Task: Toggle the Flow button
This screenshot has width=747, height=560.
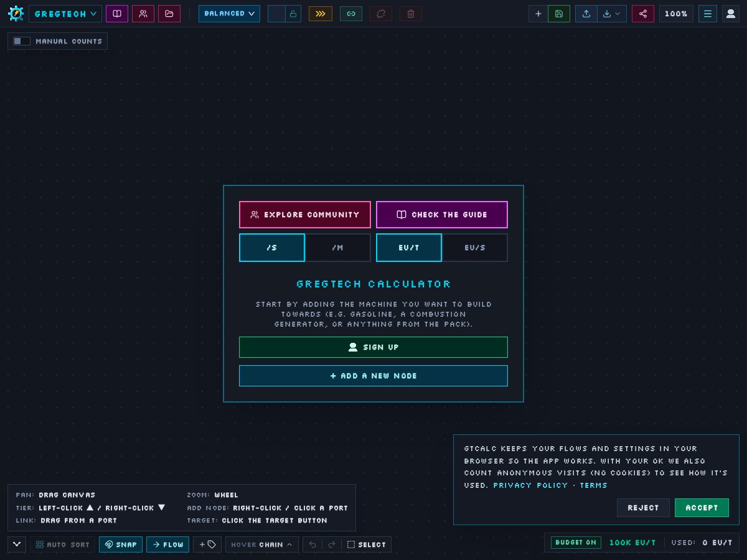Action: [x=167, y=544]
